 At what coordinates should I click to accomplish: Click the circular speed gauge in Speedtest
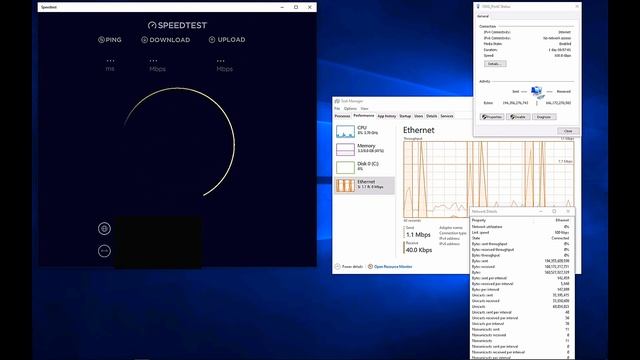178,142
